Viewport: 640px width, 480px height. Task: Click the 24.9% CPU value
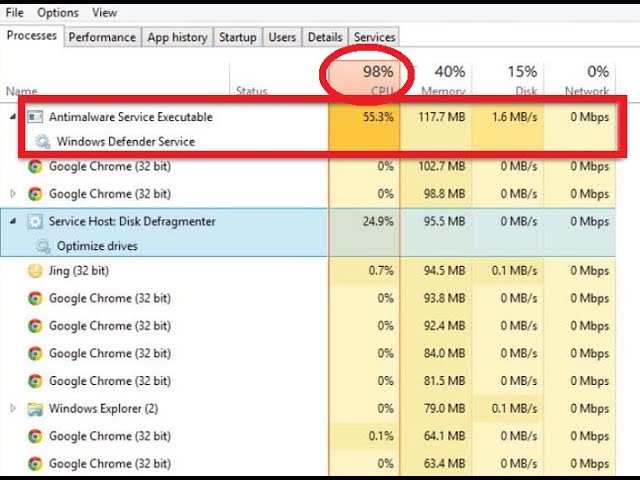tap(378, 222)
